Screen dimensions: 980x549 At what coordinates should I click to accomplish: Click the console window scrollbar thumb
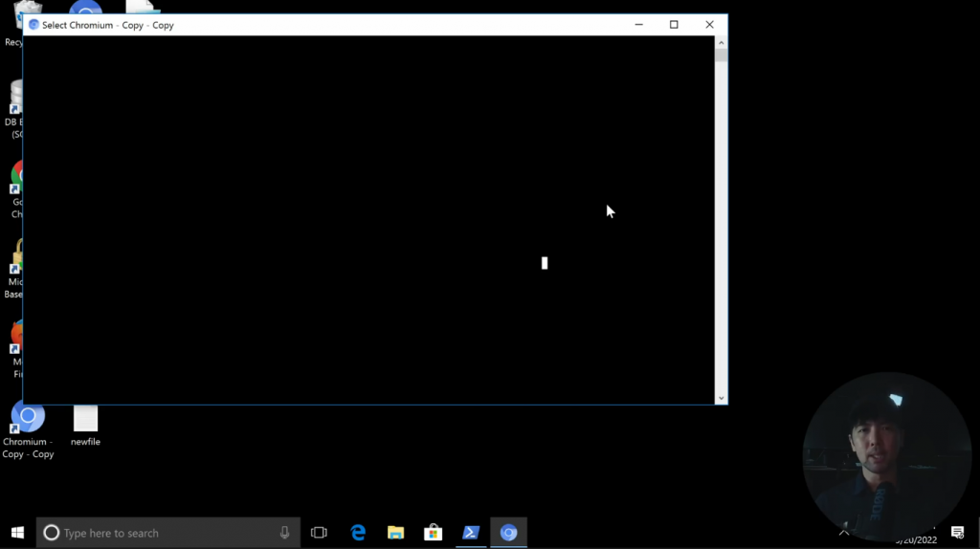click(722, 55)
